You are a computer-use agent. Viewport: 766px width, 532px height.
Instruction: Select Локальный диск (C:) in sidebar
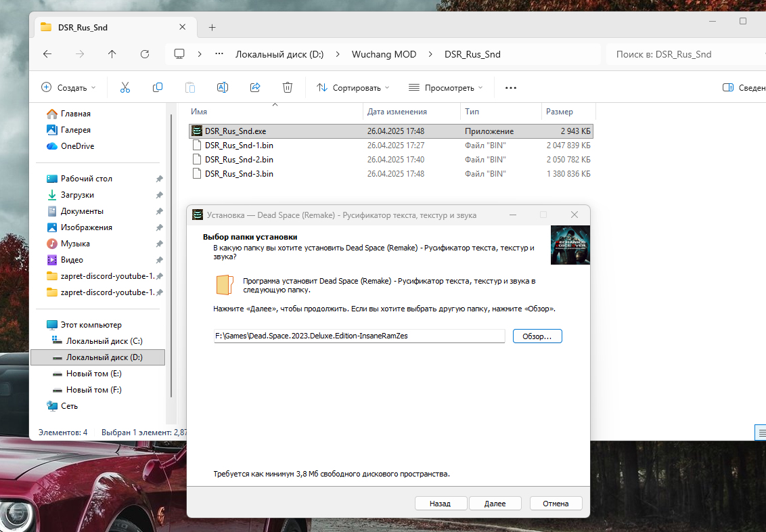coord(104,341)
